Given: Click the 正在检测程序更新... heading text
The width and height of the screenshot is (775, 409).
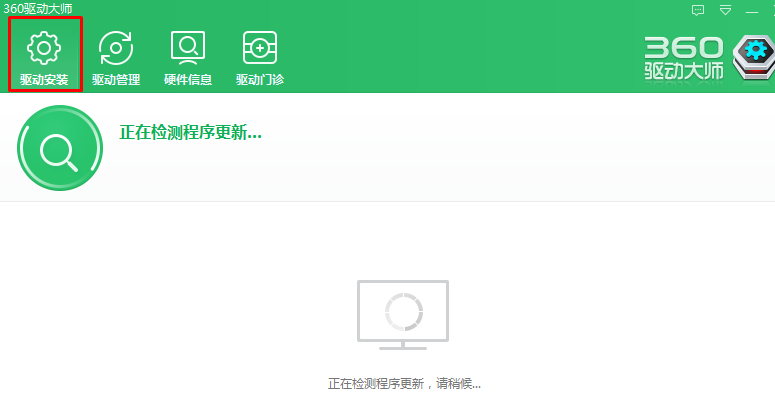Looking at the screenshot, I should tap(190, 133).
